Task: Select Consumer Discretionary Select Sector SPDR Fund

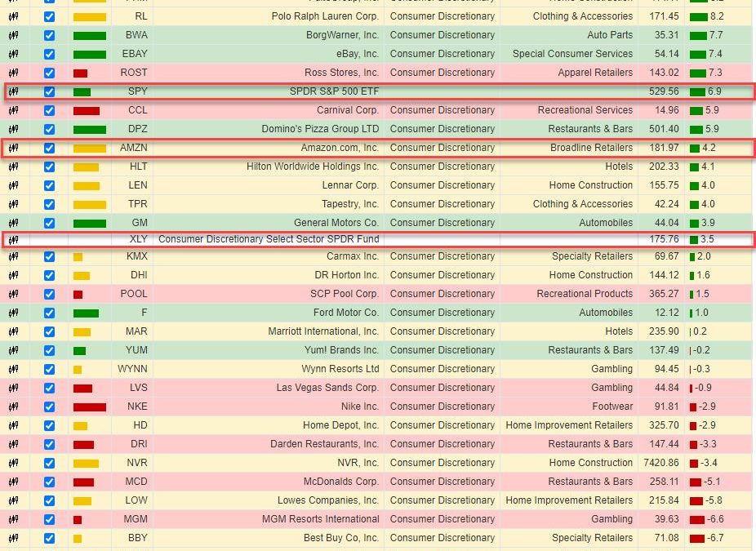Action: tap(269, 239)
